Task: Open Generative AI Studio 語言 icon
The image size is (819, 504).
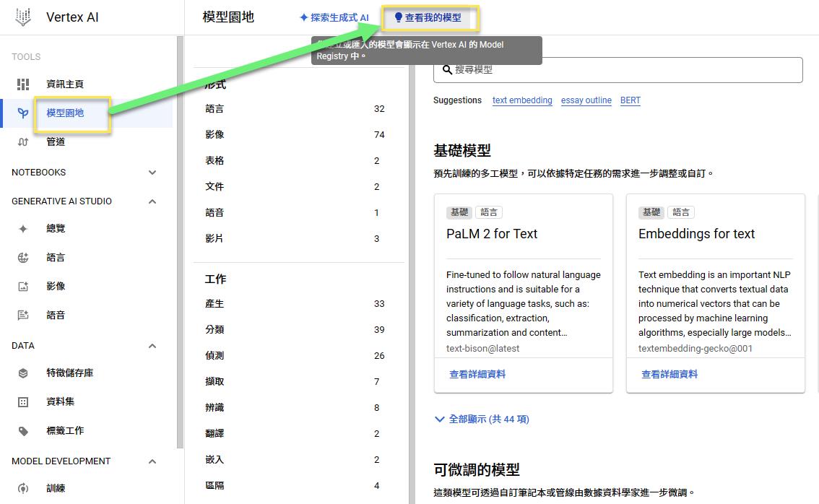Action: [23, 258]
